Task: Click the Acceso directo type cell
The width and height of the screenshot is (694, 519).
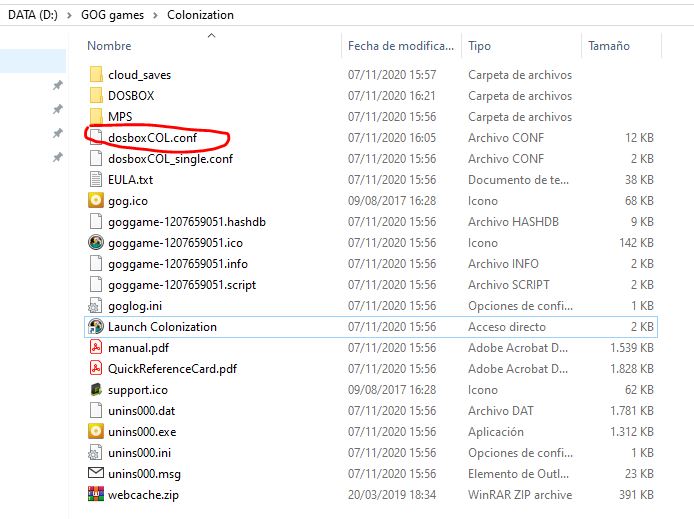Action: click(x=507, y=327)
